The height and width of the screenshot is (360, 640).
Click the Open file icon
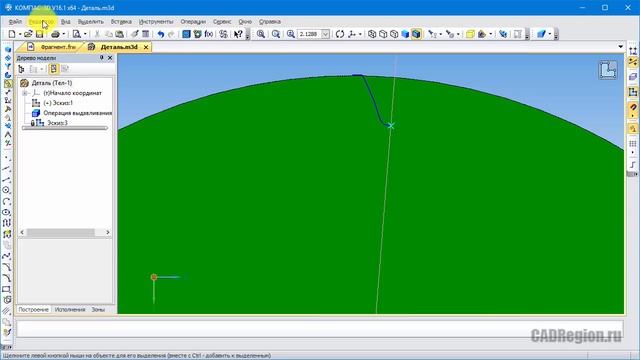click(28, 34)
